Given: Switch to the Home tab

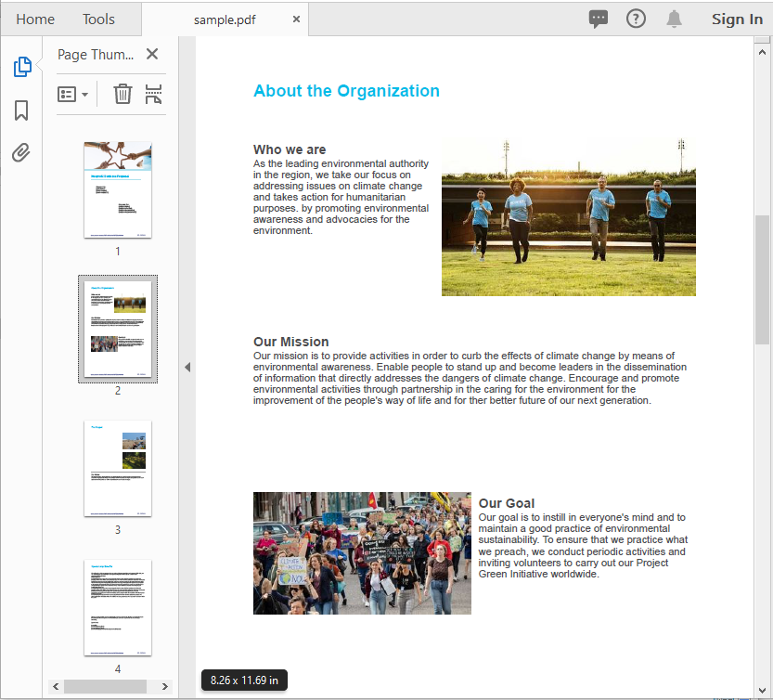Looking at the screenshot, I should tap(35, 19).
